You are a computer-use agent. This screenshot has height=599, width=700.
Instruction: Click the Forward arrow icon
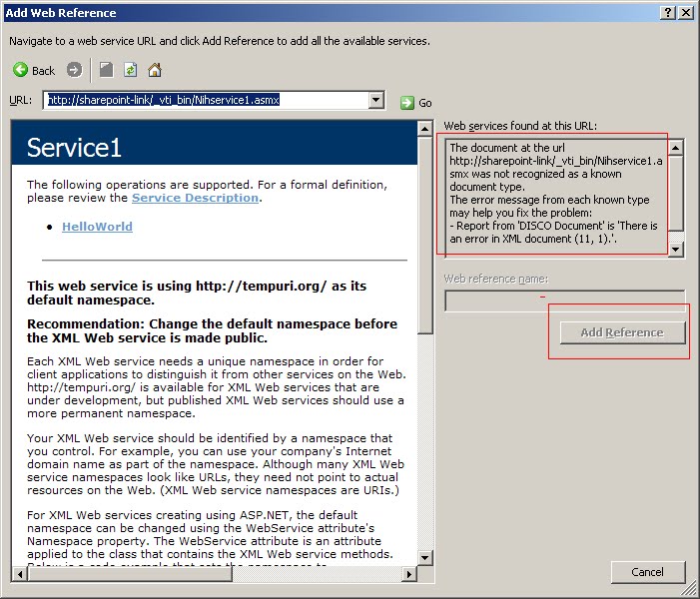74,70
